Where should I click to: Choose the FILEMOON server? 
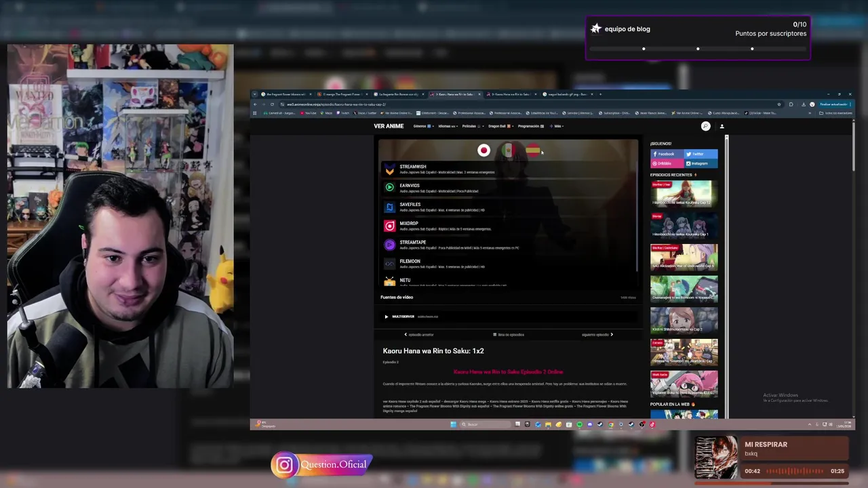(508, 264)
